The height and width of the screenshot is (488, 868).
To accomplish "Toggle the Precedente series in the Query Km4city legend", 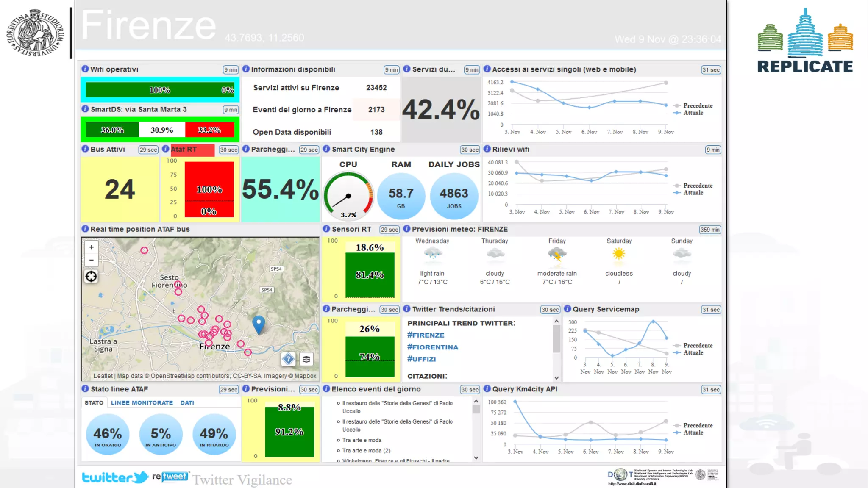I will click(697, 425).
